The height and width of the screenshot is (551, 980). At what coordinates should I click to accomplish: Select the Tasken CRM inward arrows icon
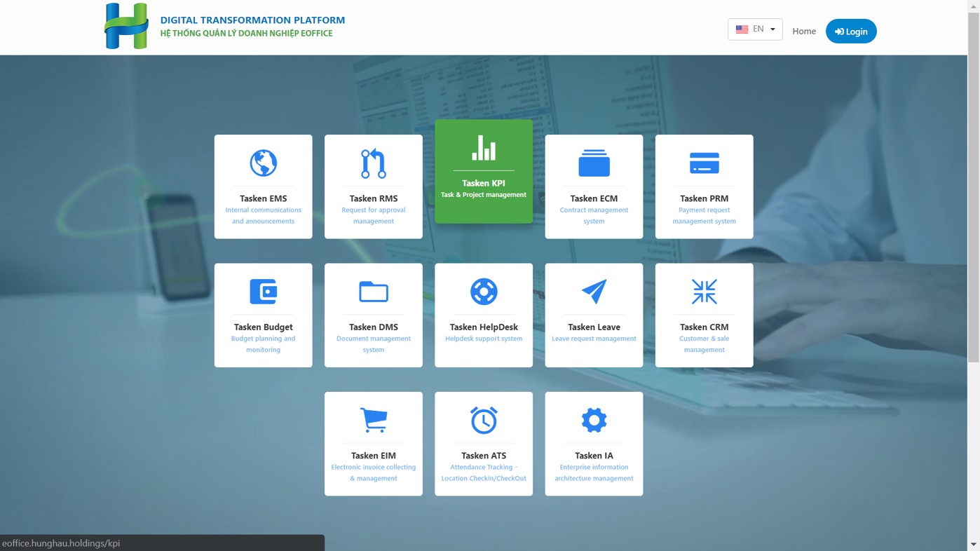click(704, 292)
